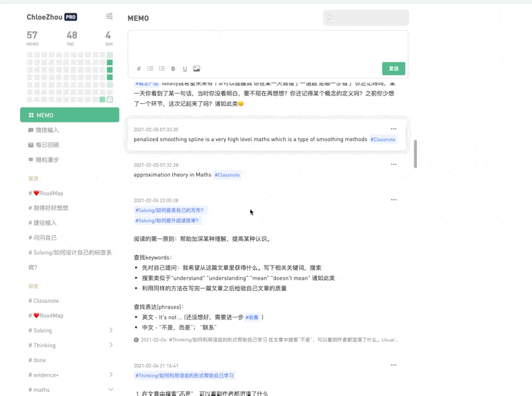The height and width of the screenshot is (396, 532).
Task: Open pinned tag 捷径输入
Action: (x=43, y=223)
